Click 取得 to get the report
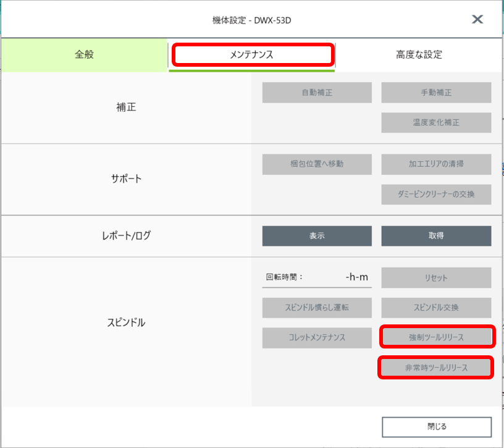This screenshot has height=448, width=504. 436,235
